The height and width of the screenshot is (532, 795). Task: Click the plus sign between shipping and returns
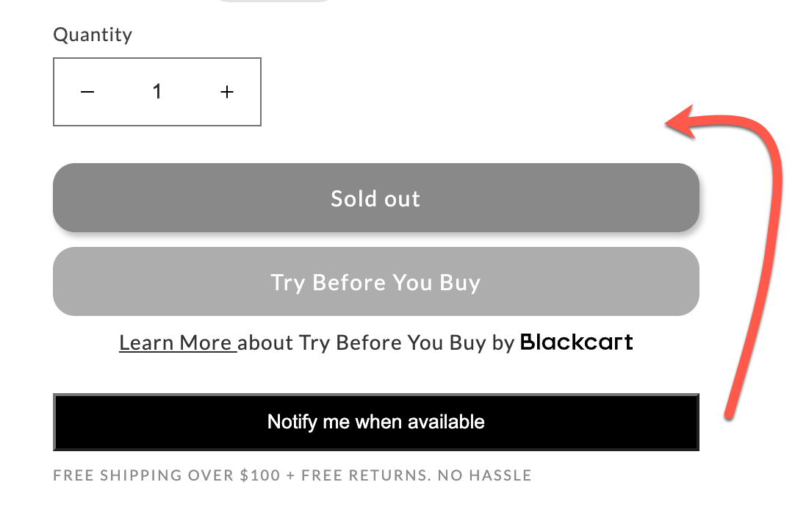pos(290,475)
